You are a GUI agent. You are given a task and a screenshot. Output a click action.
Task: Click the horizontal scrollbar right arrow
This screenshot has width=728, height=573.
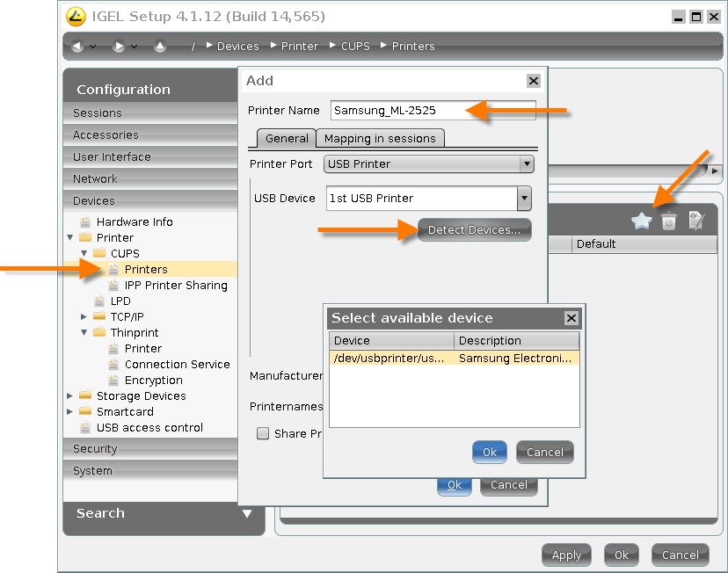715,170
